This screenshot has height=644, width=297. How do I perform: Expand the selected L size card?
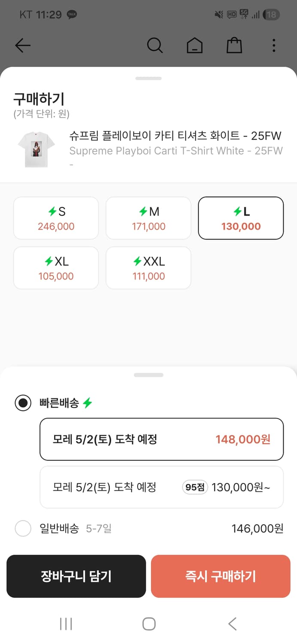pyautogui.click(x=241, y=218)
